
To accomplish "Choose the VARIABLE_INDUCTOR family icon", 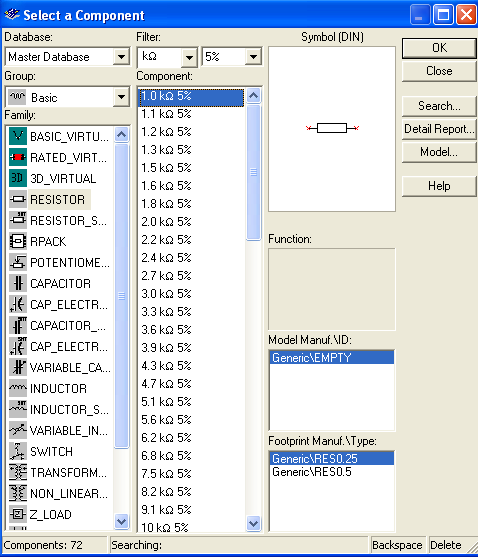I will tap(18, 431).
